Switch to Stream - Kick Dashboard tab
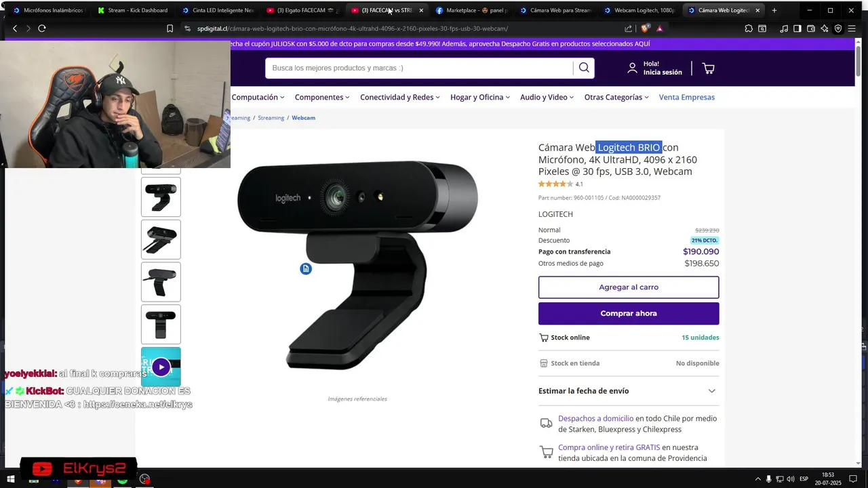The image size is (868, 488). tap(132, 10)
